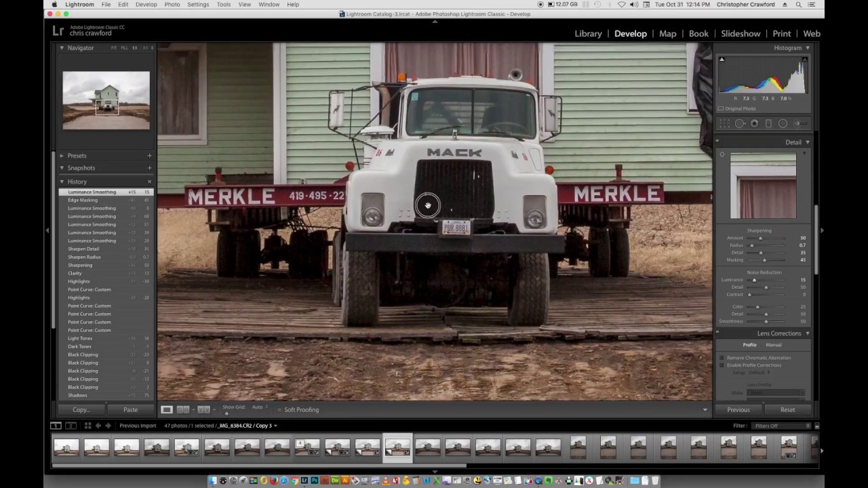Collapse the Lens Corrections panel
The image size is (868, 488).
coord(807,333)
